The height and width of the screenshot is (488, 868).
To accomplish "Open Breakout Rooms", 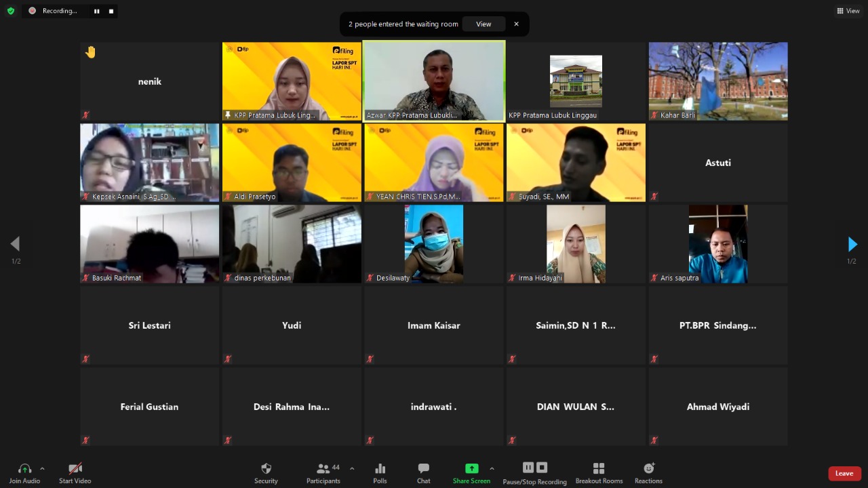I will coord(599,472).
